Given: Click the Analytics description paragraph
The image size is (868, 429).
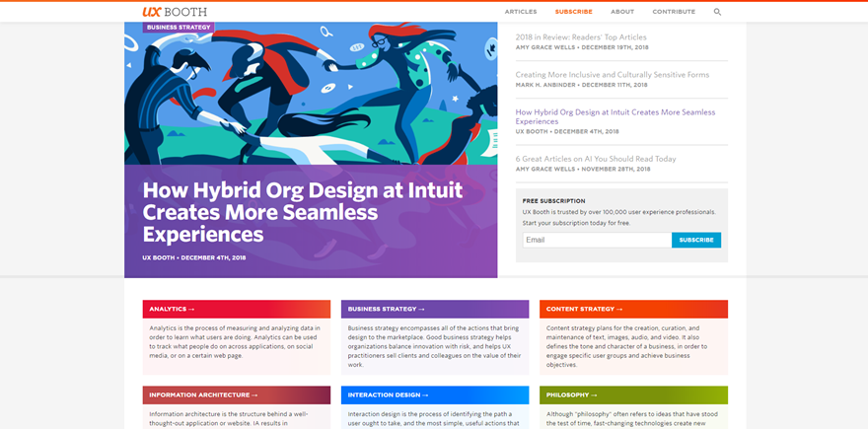Looking at the screenshot, I should pos(234,341).
